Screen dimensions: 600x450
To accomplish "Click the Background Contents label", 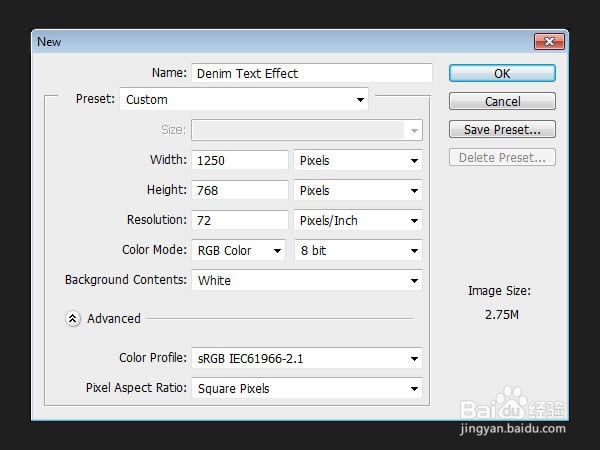I will coord(126,280).
